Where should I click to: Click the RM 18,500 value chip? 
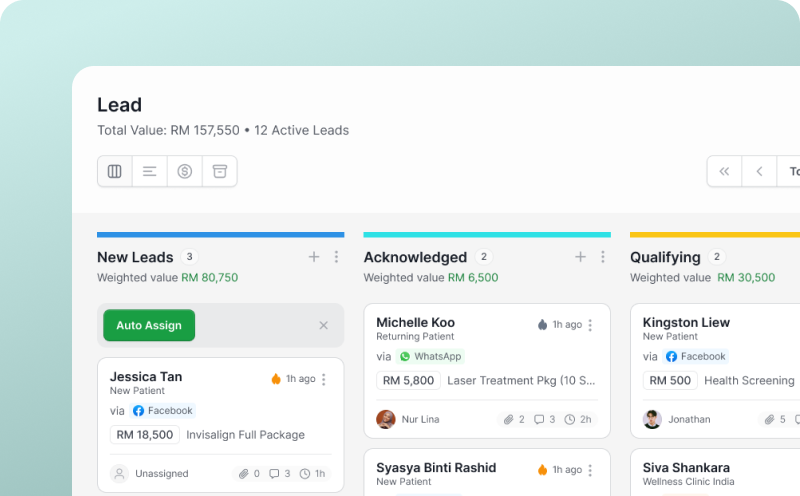click(145, 435)
